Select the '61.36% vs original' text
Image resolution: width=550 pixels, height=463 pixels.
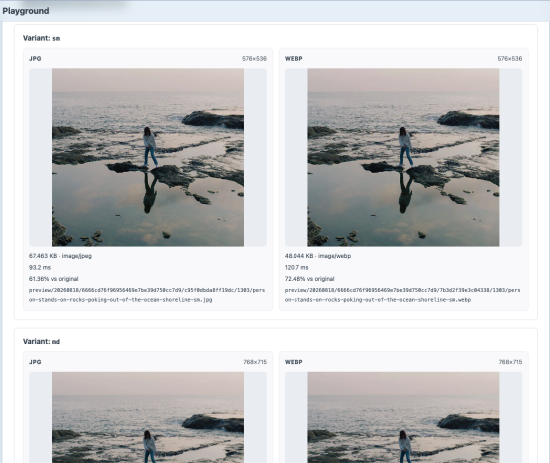click(x=54, y=279)
